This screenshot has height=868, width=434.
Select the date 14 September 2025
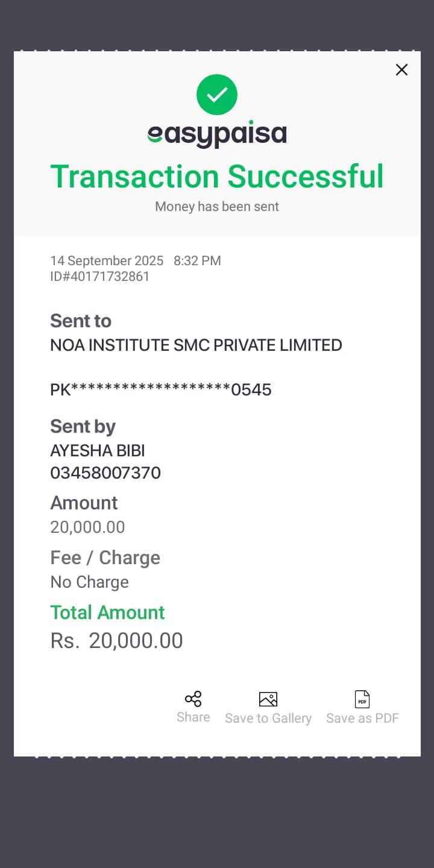click(x=107, y=261)
